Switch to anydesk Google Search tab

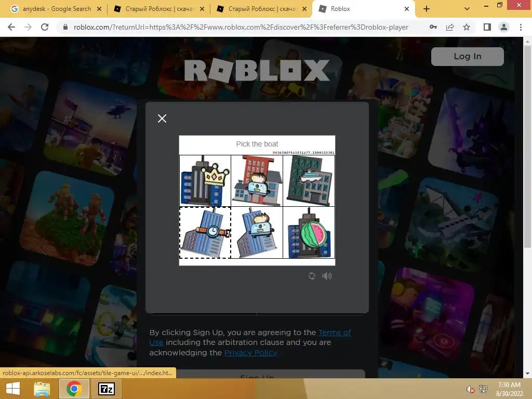57,9
